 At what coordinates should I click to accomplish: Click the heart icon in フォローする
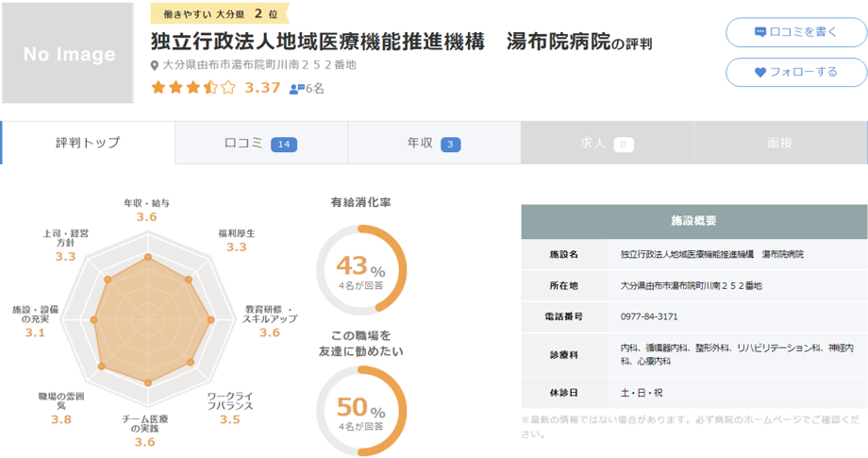point(760,72)
